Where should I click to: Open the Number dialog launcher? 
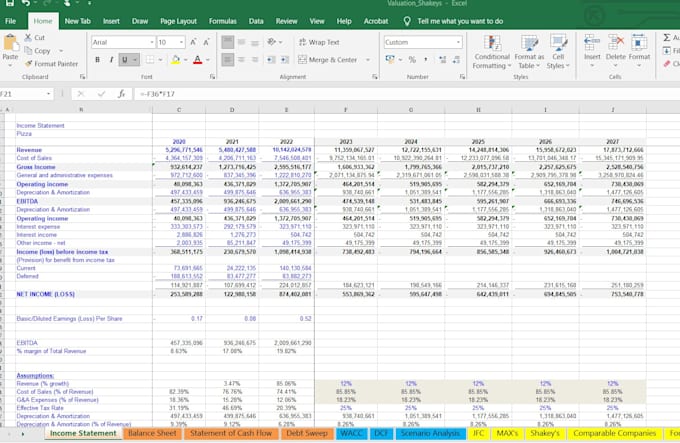pos(462,77)
